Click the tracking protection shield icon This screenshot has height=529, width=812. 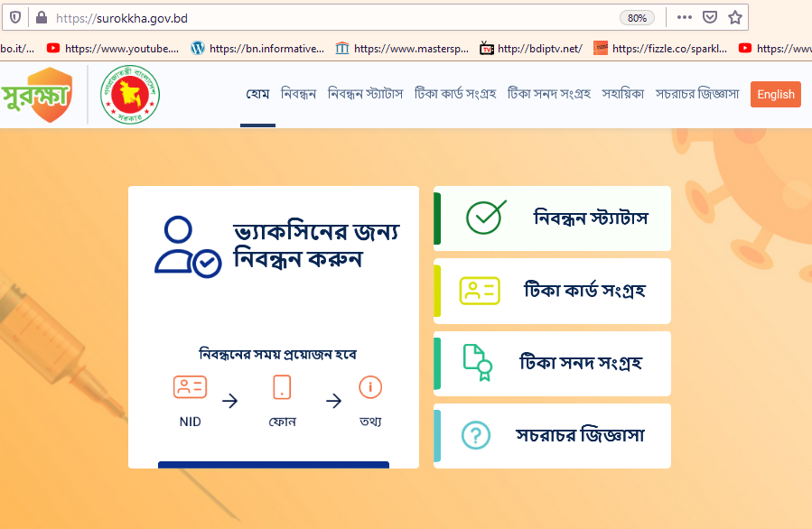(15, 18)
